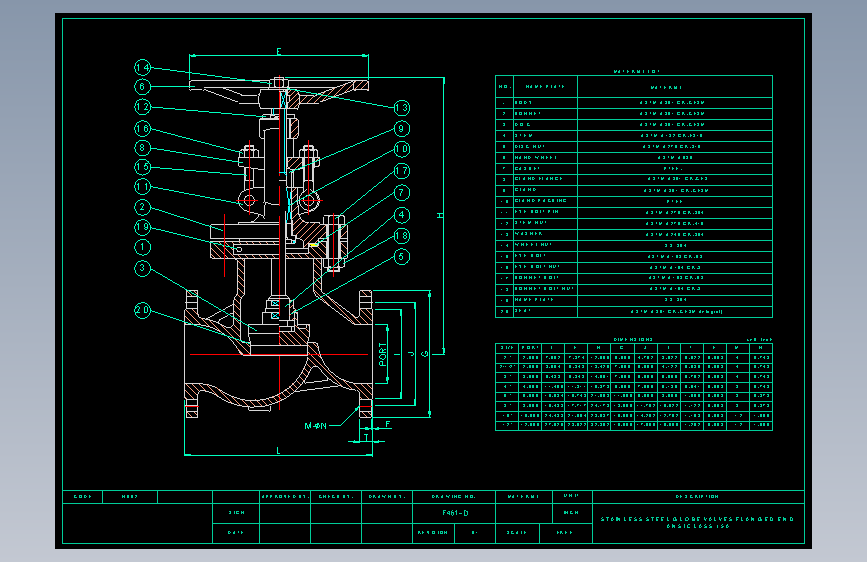Click drawing number 'F461-D' in title block
The height and width of the screenshot is (562, 867).
point(455,513)
